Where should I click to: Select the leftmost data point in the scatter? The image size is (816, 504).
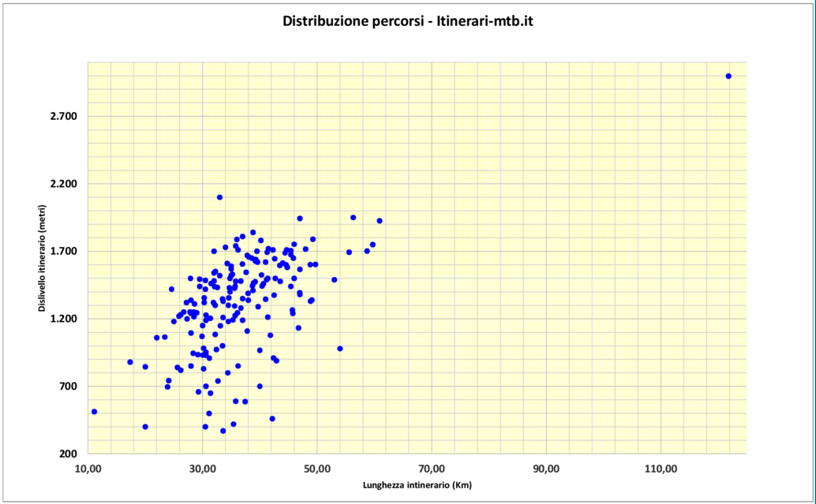94,412
